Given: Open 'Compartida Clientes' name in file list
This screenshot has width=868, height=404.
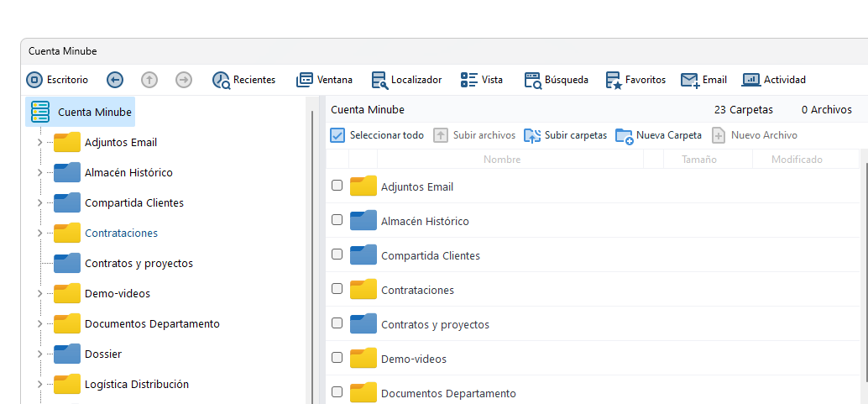Looking at the screenshot, I should [431, 256].
